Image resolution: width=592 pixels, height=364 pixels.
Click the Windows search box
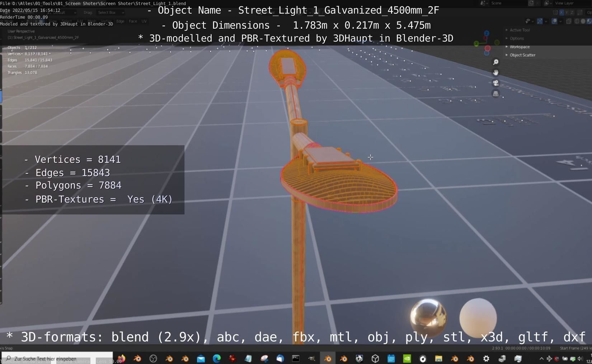pyautogui.click(x=57, y=358)
